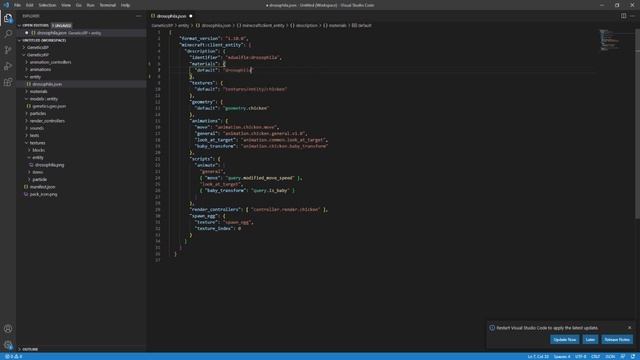Click the folding marker beside line 6
This screenshot has height=360, width=640.
click(149, 64)
